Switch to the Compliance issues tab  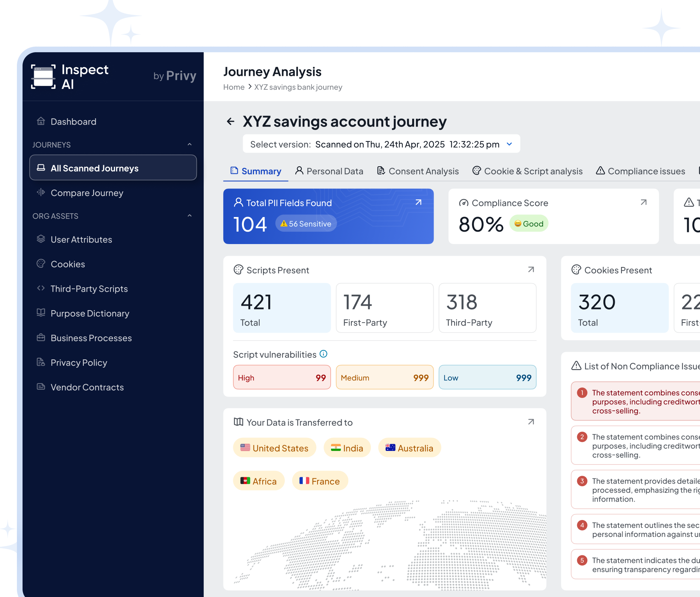641,171
